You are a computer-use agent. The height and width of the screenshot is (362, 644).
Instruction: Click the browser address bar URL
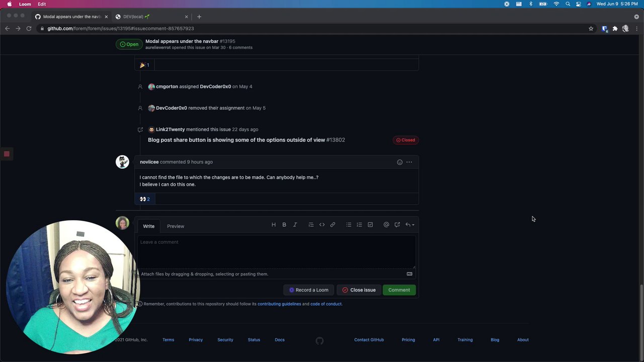coord(121,29)
